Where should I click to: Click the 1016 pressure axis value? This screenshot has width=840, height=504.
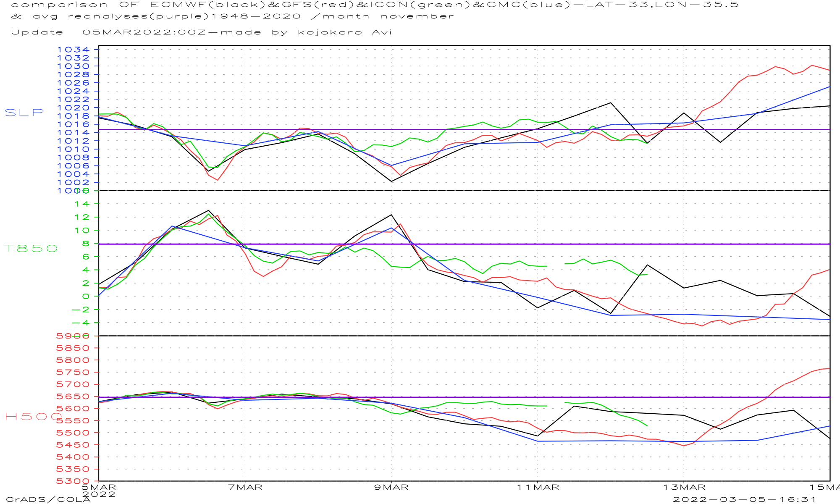pyautogui.click(x=73, y=124)
